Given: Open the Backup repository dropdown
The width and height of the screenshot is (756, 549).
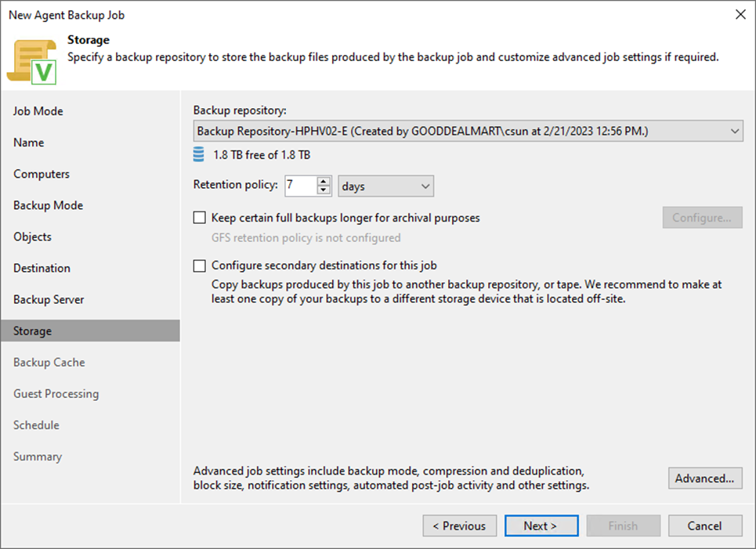Looking at the screenshot, I should pos(735,131).
